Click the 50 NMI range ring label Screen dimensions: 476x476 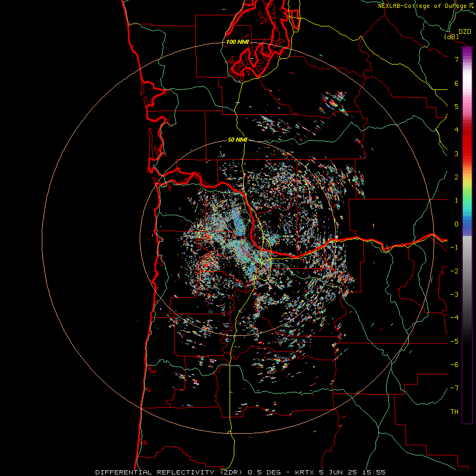tap(237, 140)
